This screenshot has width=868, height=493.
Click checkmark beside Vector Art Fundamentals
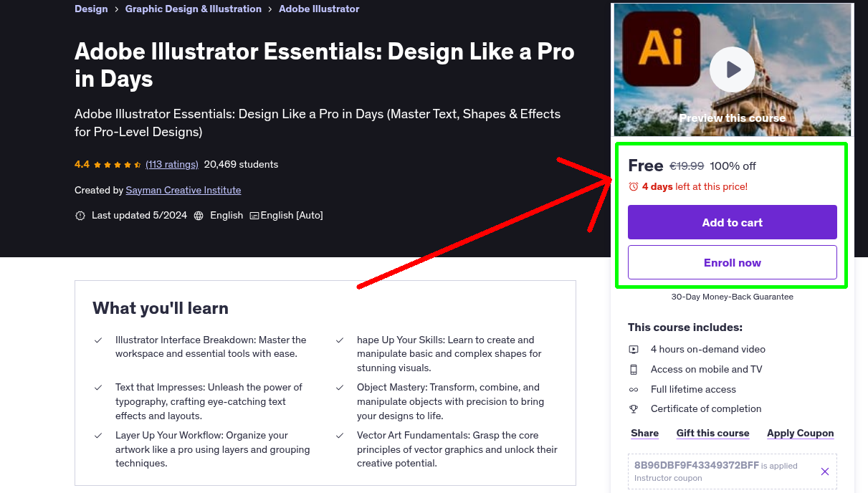[x=340, y=435]
